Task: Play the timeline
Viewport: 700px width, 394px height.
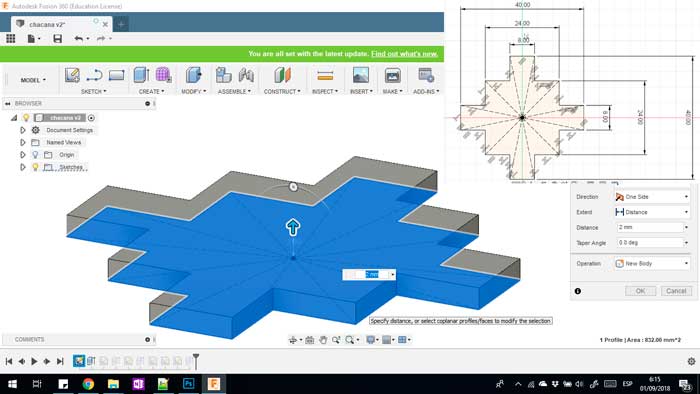Action: tap(34, 361)
